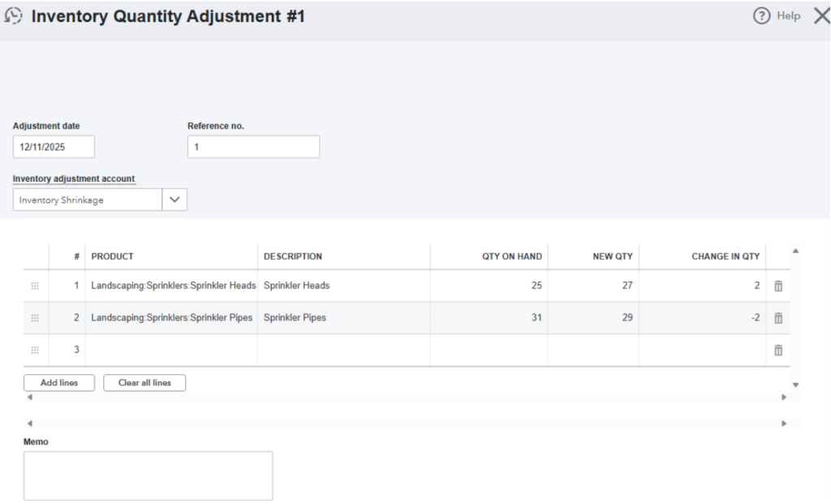Expand the Inventory adjustment account dropdown arrow
Screen dimensions: 831x504
(174, 200)
